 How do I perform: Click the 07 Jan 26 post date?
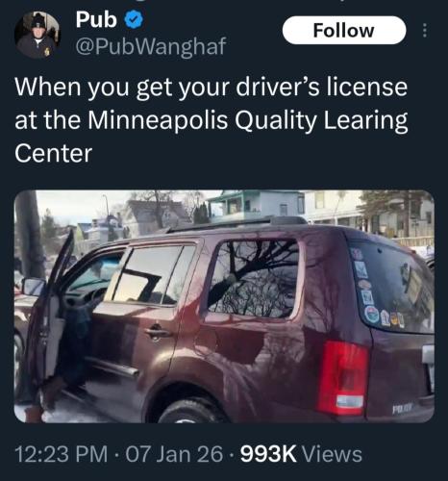coord(174,454)
